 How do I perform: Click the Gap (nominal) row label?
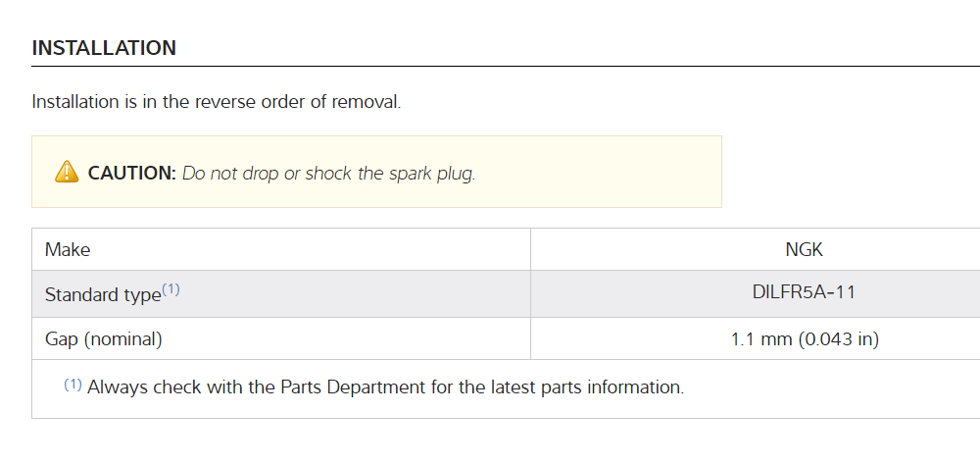pyautogui.click(x=104, y=339)
